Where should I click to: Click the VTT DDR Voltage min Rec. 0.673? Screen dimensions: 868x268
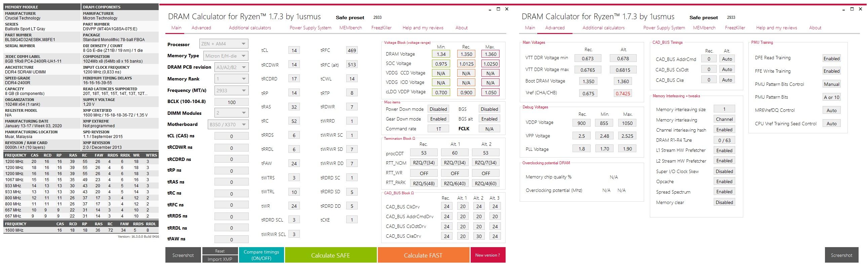point(588,58)
